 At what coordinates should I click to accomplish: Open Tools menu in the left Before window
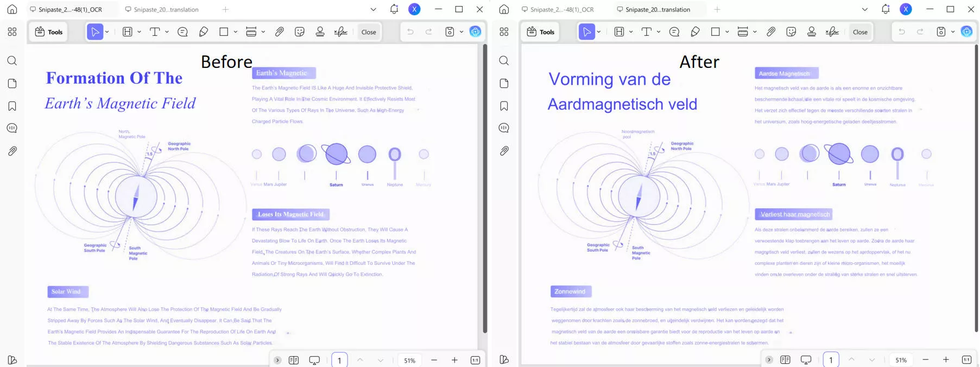click(48, 32)
